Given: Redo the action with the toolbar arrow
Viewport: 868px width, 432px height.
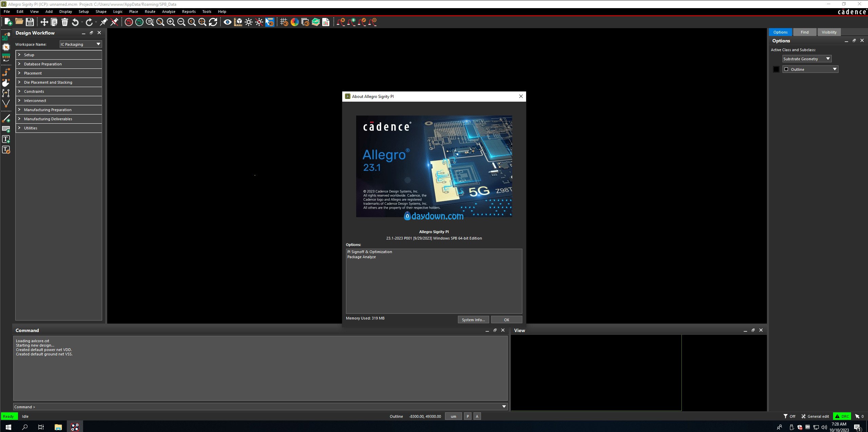Looking at the screenshot, I should 89,22.
